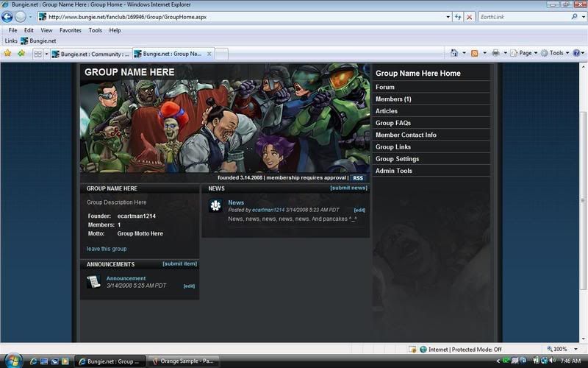Viewport: 588px width, 368px height.
Task: Open the Favorites menu
Action: (71, 30)
